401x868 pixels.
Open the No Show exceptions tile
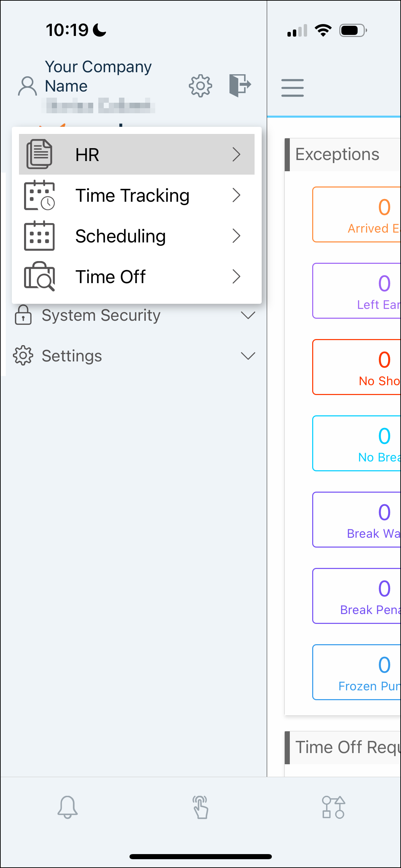(x=357, y=367)
